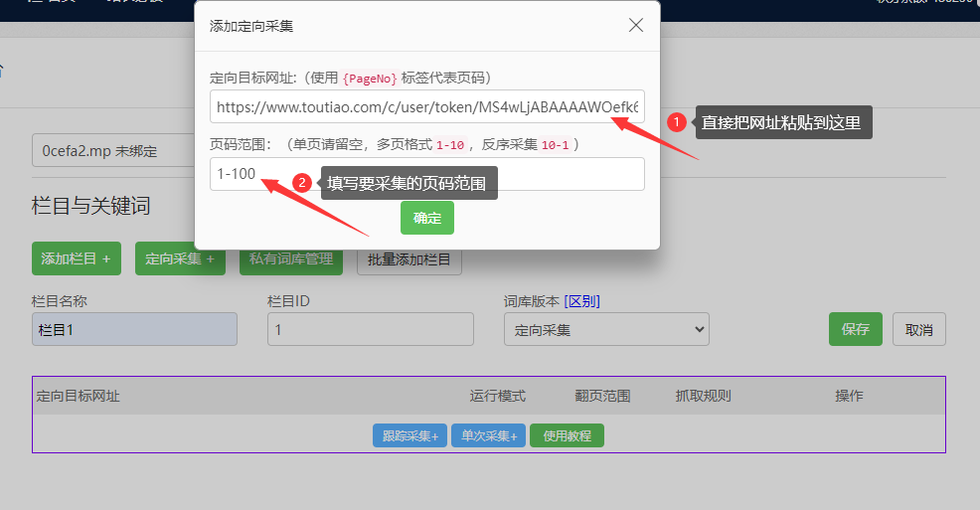Viewport: 980px width, 510px height.
Task: Click the red number 1 annotation badge
Action: (x=677, y=122)
